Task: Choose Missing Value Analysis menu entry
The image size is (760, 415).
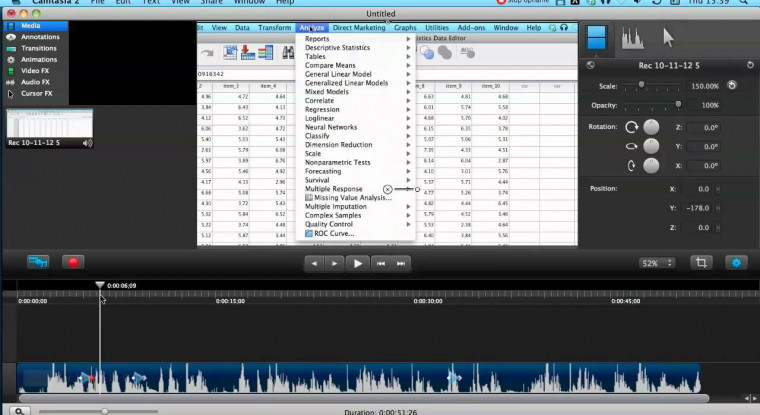Action: pos(355,197)
